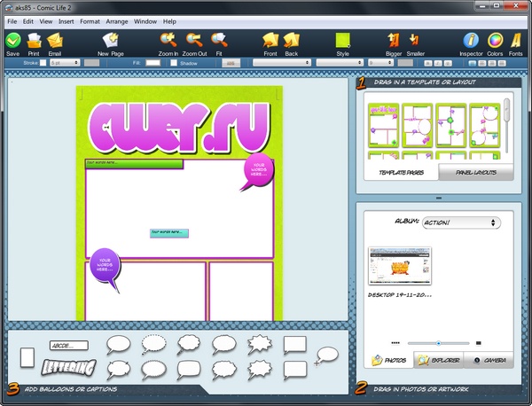Click the thumbnail size slider

(440, 342)
